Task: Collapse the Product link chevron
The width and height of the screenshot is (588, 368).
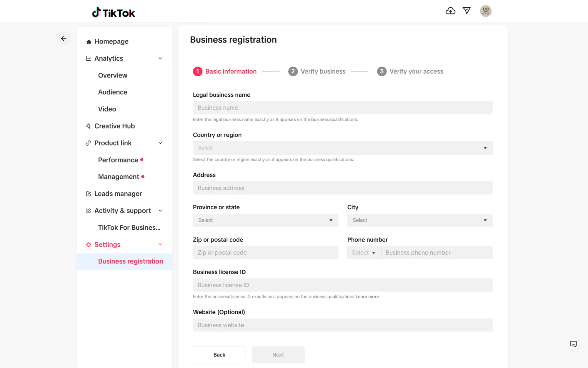Action: 160,143
